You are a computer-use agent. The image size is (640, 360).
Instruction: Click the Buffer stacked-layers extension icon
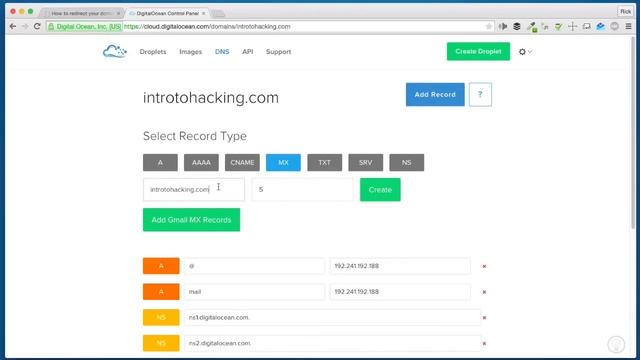click(x=517, y=27)
